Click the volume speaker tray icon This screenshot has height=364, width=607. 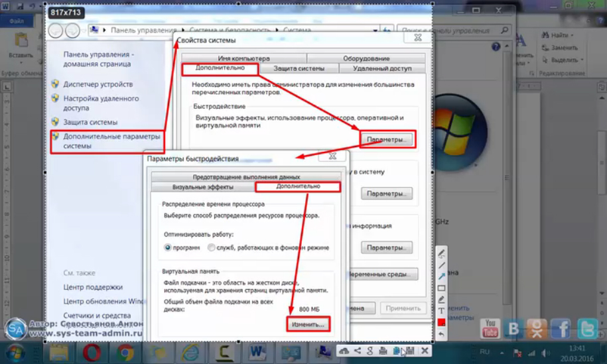[545, 353]
